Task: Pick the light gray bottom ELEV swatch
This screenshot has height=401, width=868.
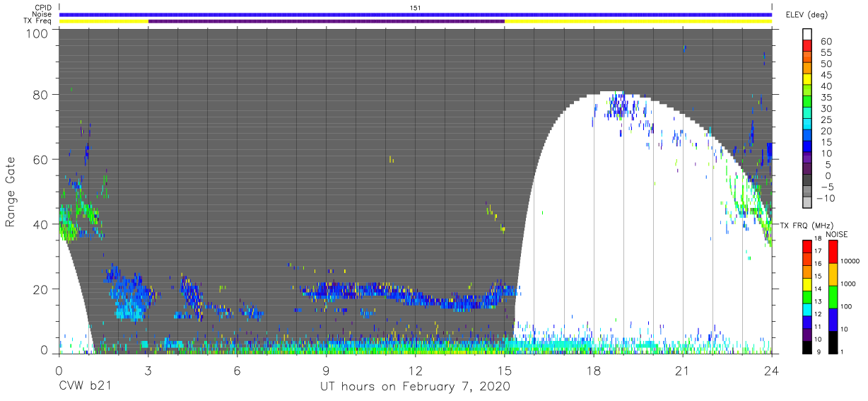Action: click(x=807, y=202)
